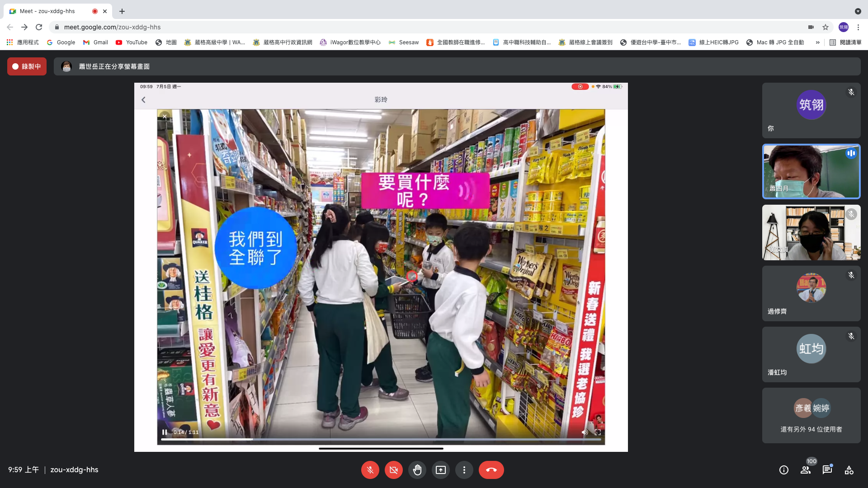Open the present screen option
868x488 pixels.
440,470
